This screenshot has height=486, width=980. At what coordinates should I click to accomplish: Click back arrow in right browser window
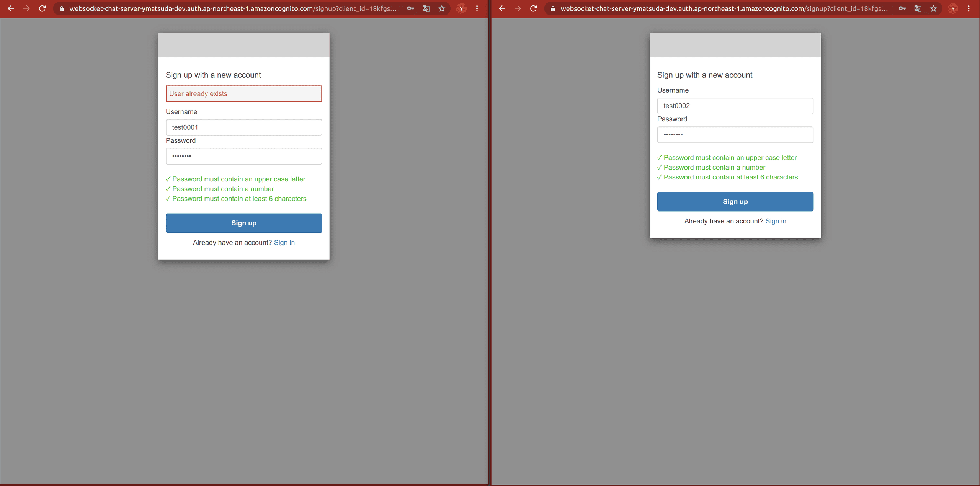point(502,8)
